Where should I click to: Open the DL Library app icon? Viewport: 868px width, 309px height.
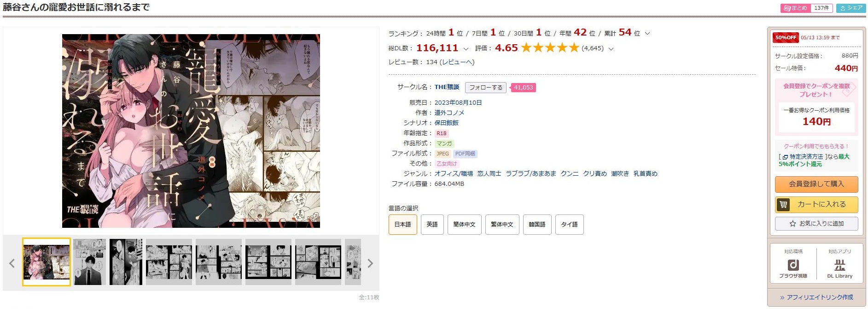839,265
